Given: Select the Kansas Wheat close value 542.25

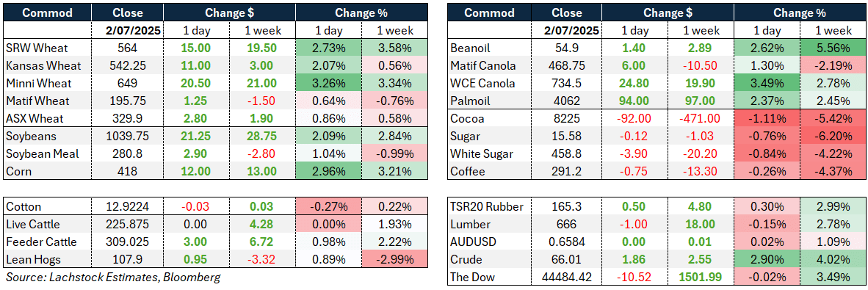Looking at the screenshot, I should 127,66.
